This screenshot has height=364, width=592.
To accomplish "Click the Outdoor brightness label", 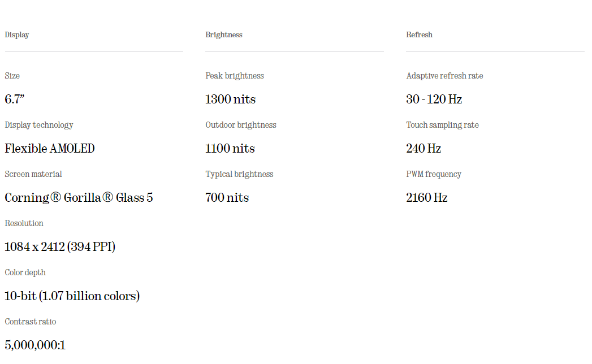I will (x=241, y=125).
